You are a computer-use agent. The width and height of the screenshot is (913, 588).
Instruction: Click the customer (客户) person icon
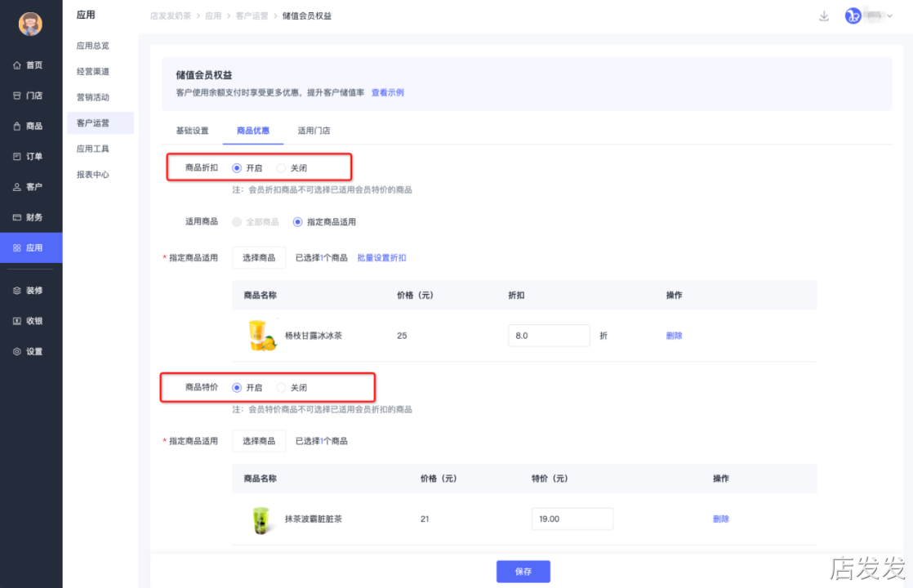coord(17,187)
